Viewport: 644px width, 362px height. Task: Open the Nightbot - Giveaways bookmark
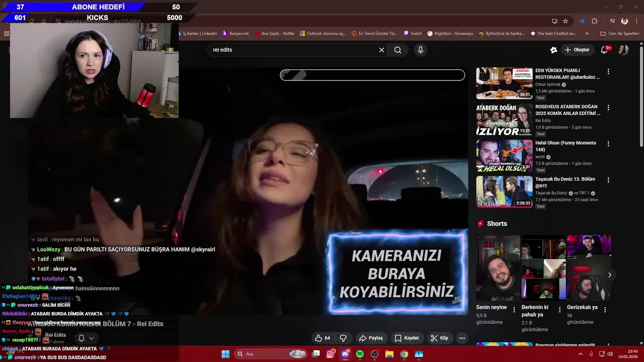[450, 34]
